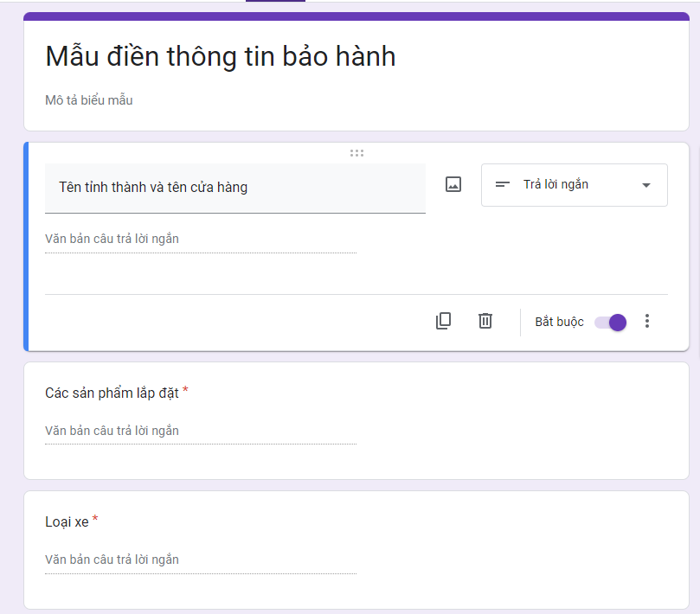Click the caret arrow in question type selector
Screen dimensions: 700x614
pos(645,185)
